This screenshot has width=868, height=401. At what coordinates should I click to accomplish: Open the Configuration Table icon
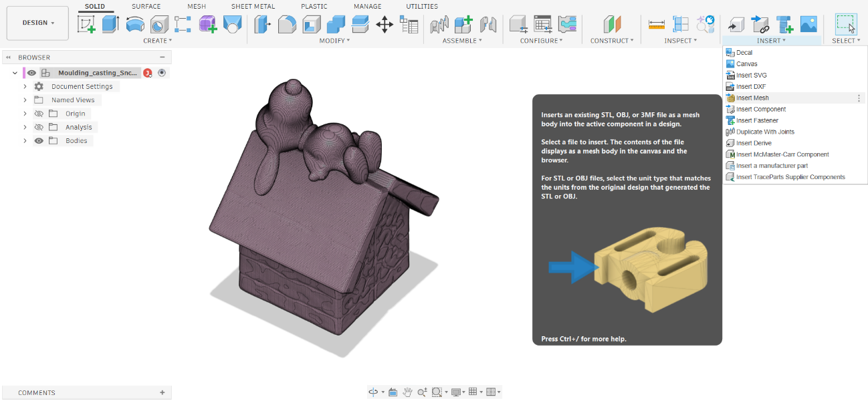tap(542, 25)
